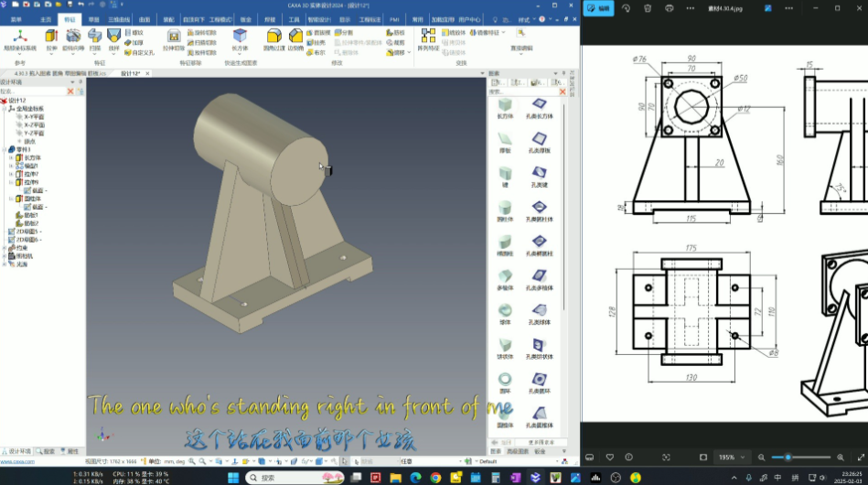Pick the Hole Box shape in the catalog
Screen dimensions: 868x485
coord(539,109)
